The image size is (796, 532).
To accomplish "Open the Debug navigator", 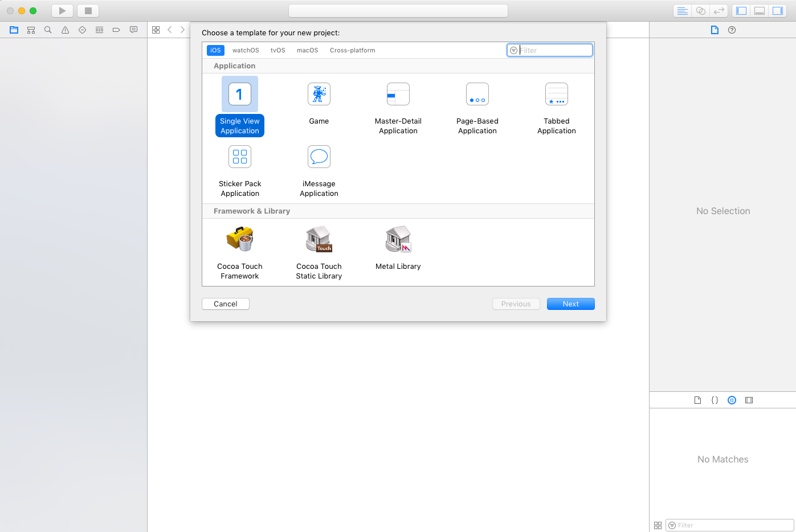I will point(100,30).
